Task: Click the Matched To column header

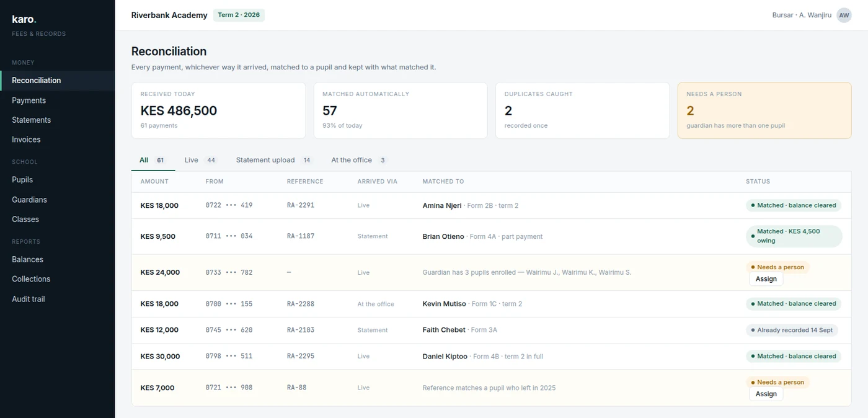Action: (443, 182)
